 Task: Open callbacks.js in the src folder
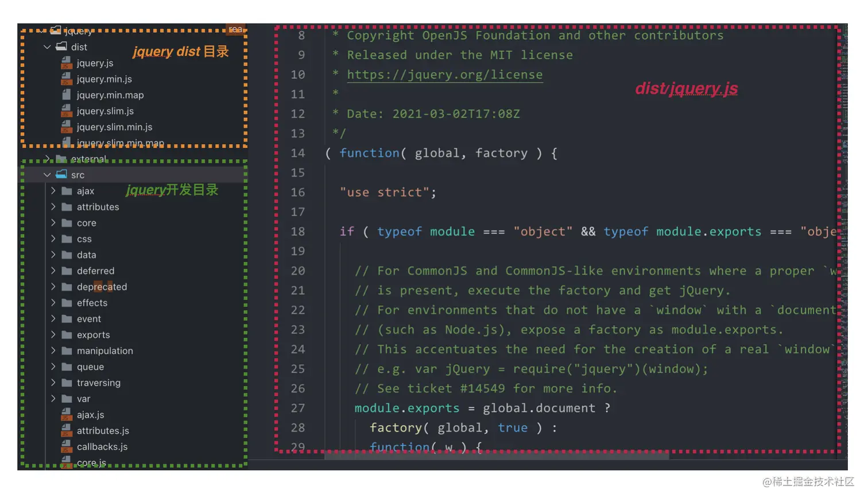pyautogui.click(x=102, y=446)
